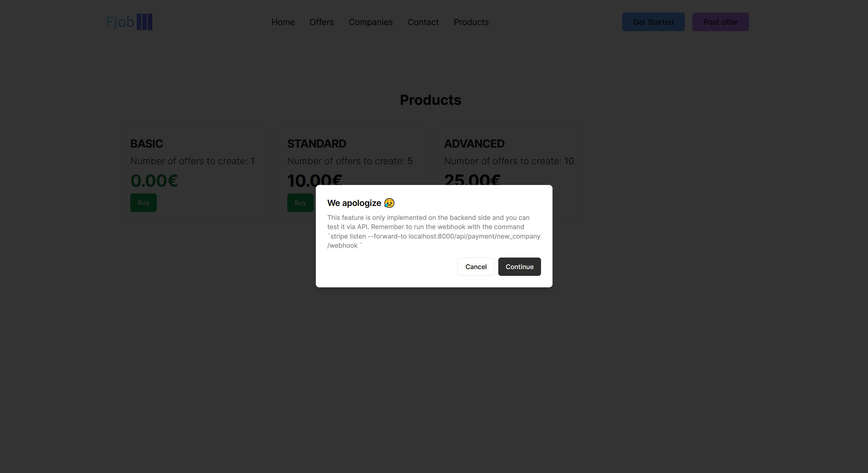The height and width of the screenshot is (473, 868).
Task: Click the Products page heading
Action: click(x=430, y=100)
